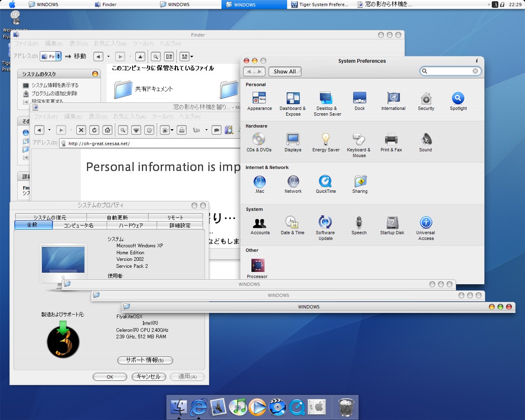Open Print & Fax preferences
Screen dimensions: 525x420
391,143
